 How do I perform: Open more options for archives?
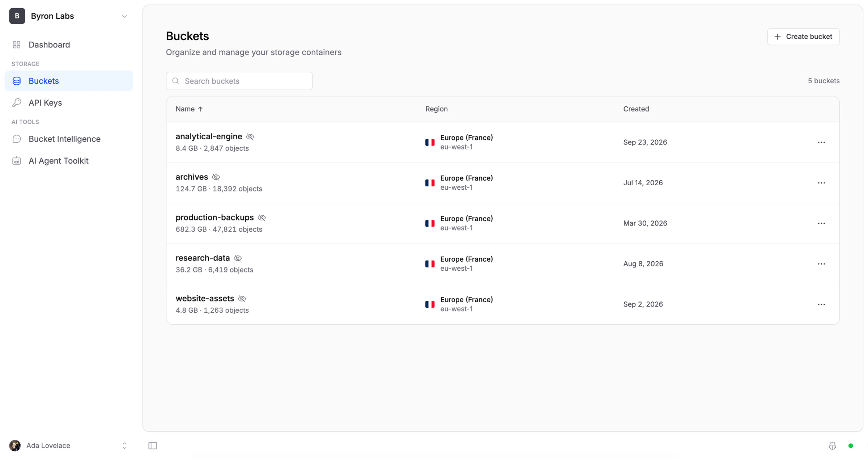821,183
